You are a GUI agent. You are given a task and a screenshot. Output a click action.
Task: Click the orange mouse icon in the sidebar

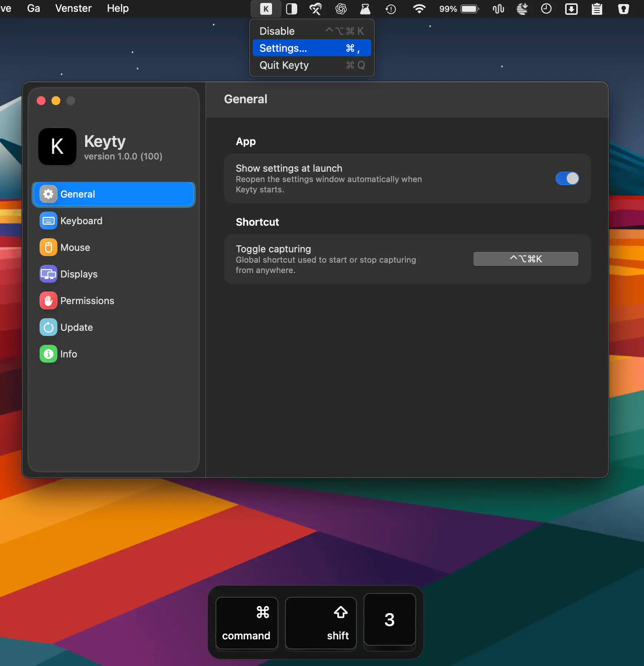(x=48, y=248)
